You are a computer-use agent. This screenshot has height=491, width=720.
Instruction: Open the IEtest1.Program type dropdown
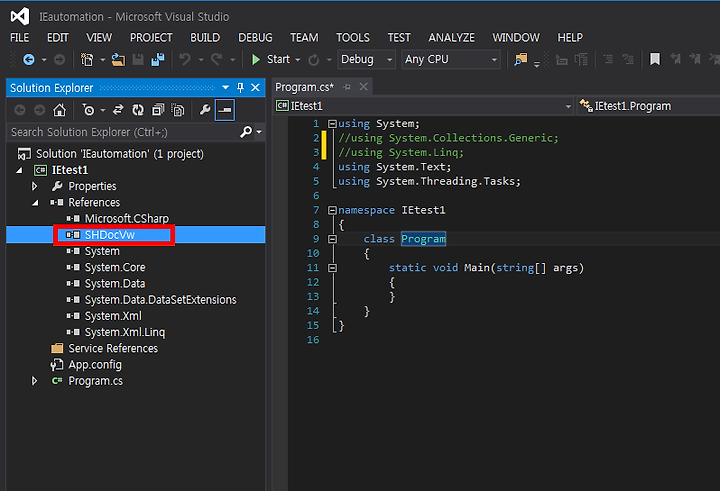point(647,106)
